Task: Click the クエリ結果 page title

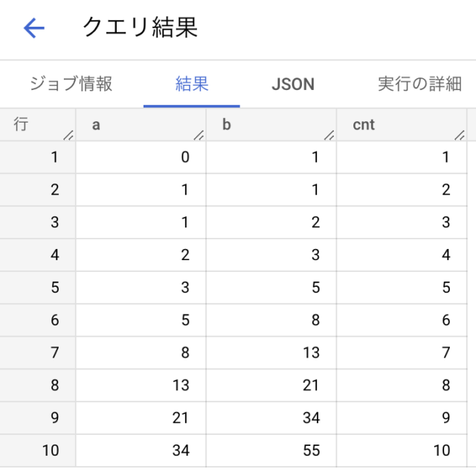Action: coord(140,28)
